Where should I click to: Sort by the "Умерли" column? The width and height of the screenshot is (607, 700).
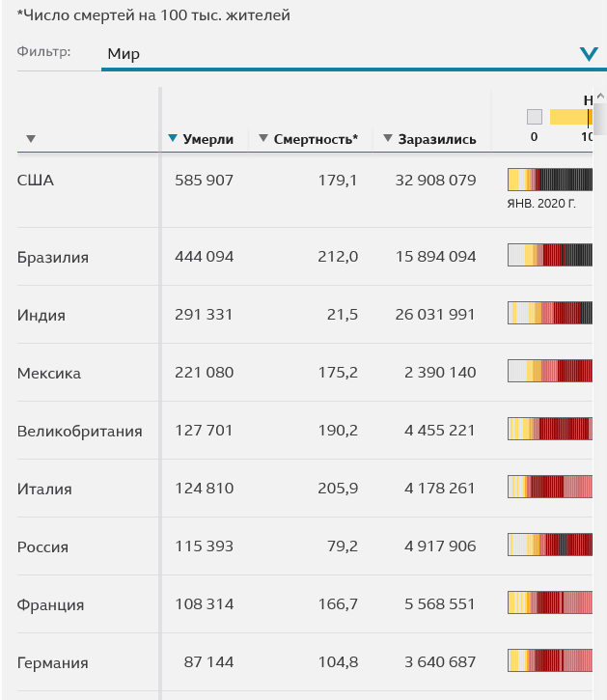207,139
